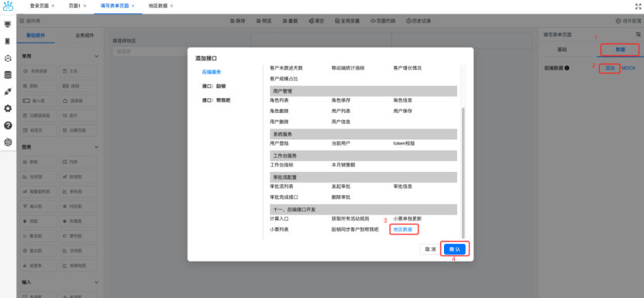Collapse the 输入 component section

click(97, 283)
